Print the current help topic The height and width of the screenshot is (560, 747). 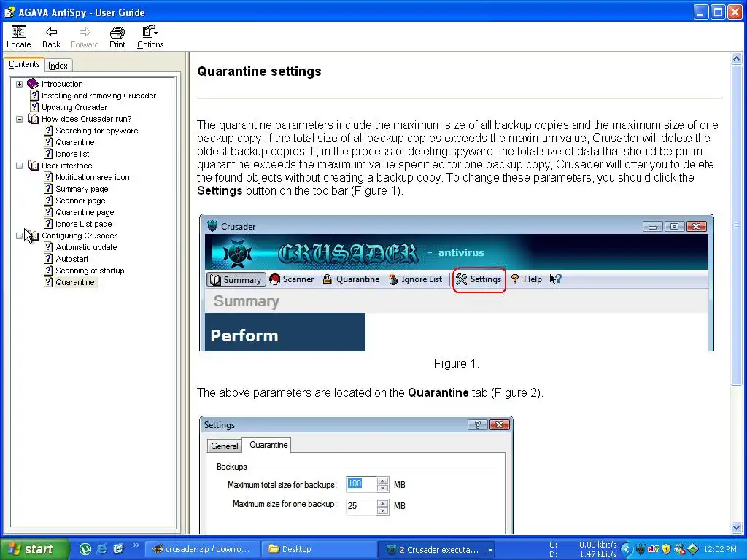tap(117, 36)
